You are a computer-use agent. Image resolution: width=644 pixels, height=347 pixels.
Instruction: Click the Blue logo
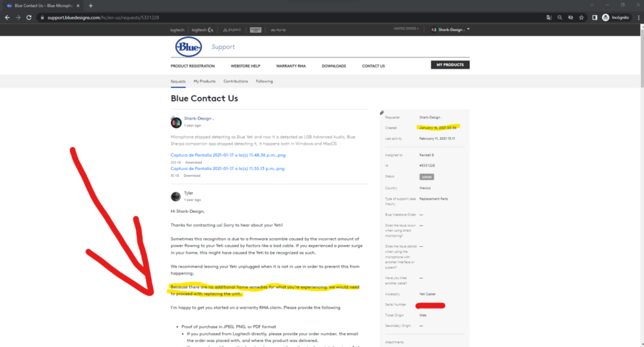[x=189, y=47]
